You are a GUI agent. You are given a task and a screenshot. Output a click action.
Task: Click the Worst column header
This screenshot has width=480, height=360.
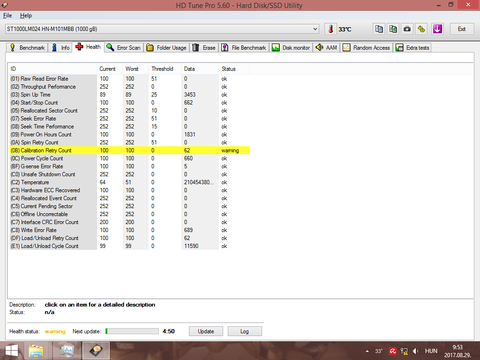[x=136, y=69]
